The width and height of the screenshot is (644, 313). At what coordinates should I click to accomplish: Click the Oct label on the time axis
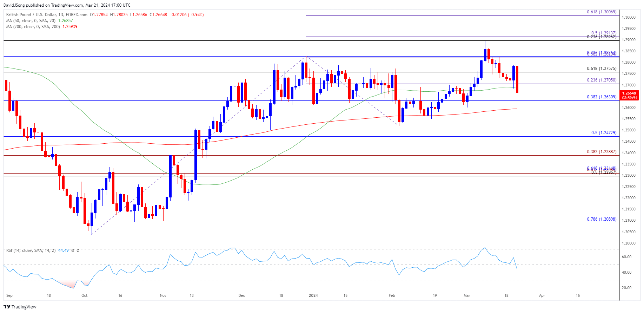click(85, 295)
